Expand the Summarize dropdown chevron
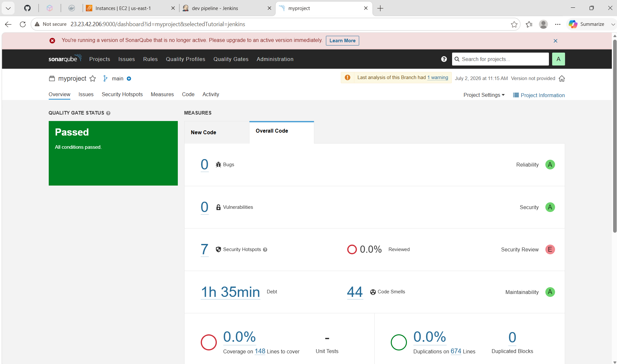Image resolution: width=617 pixels, height=364 pixels. pos(613,24)
